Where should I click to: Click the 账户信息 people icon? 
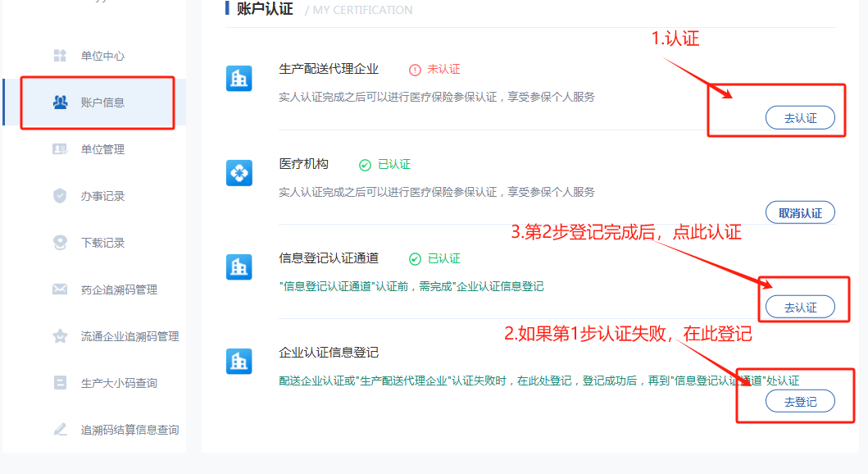pyautogui.click(x=60, y=102)
